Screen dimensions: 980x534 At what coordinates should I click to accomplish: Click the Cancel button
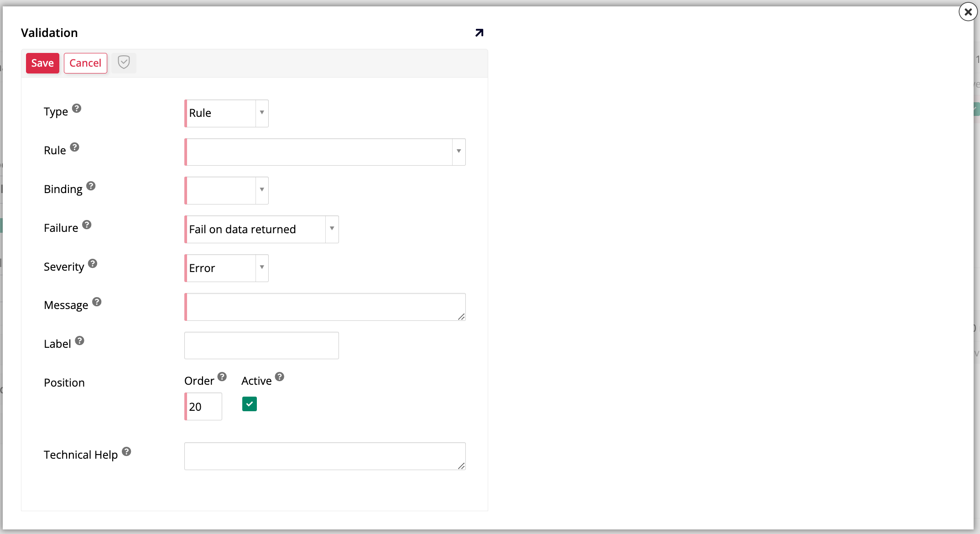pos(85,63)
